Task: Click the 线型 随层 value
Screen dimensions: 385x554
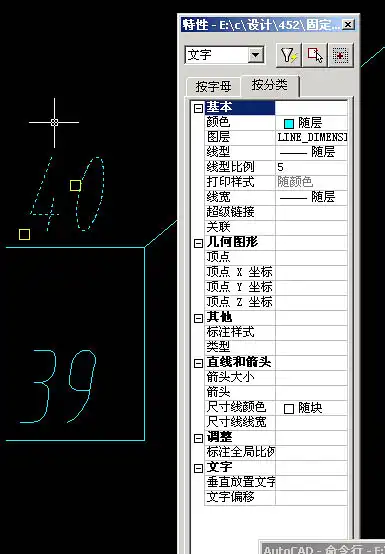Action: pyautogui.click(x=312, y=153)
